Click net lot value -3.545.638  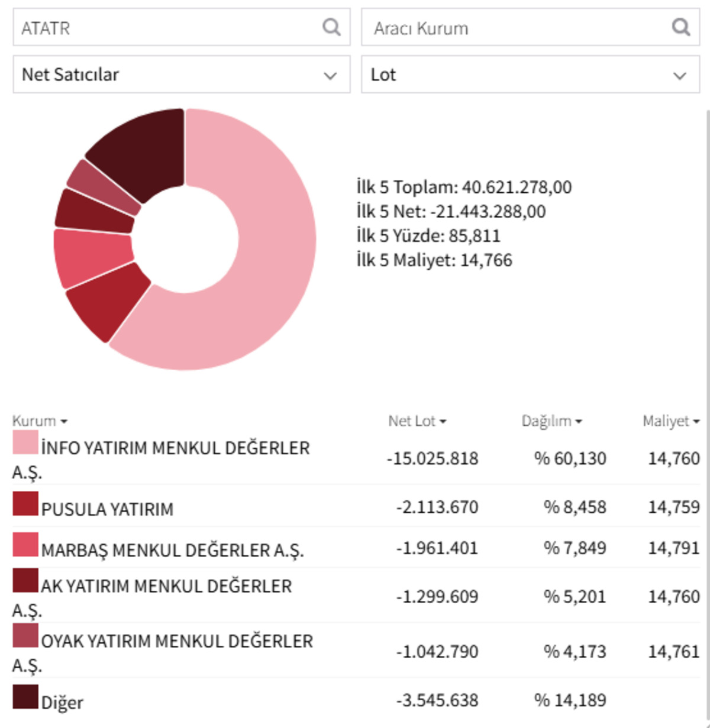click(x=437, y=700)
